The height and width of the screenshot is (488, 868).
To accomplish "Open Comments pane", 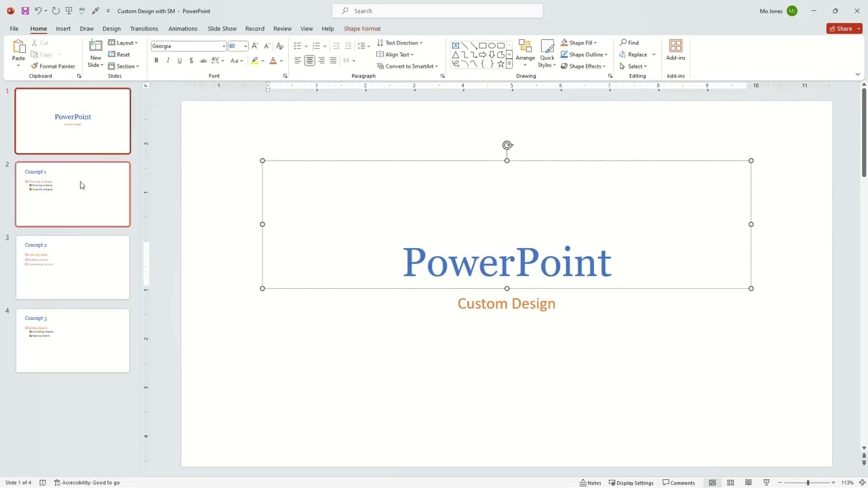I will (679, 483).
